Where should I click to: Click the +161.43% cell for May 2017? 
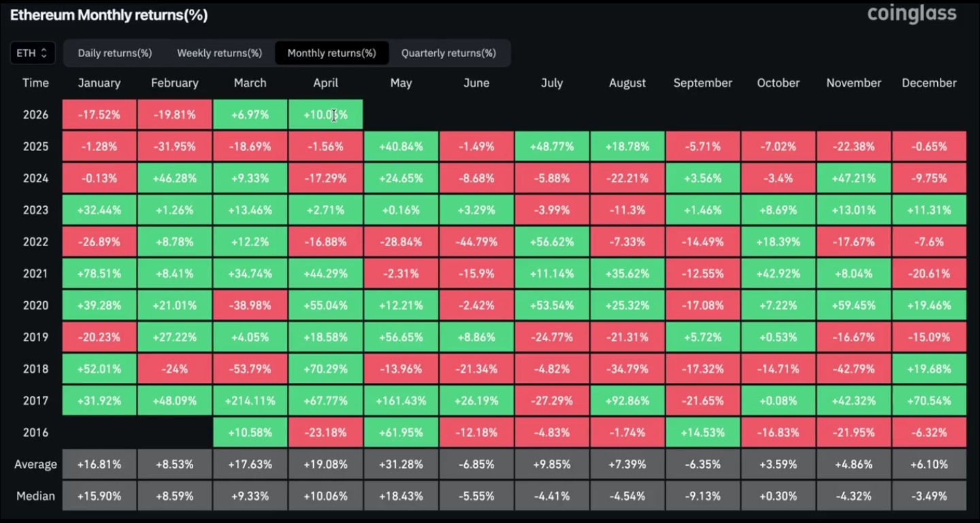pyautogui.click(x=402, y=401)
